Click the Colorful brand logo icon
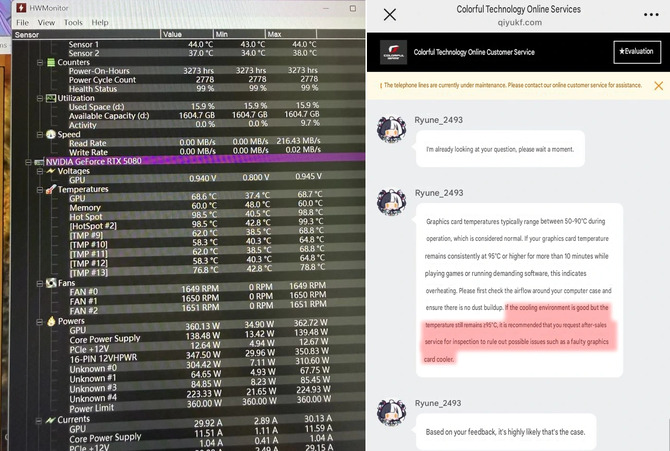670x451 pixels. coord(393,52)
